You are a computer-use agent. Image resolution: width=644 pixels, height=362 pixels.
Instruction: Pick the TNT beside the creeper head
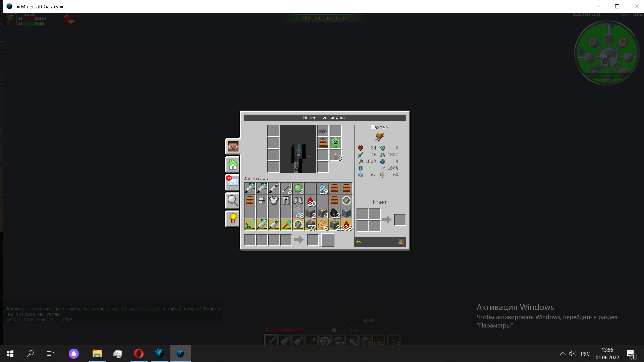tap(323, 143)
